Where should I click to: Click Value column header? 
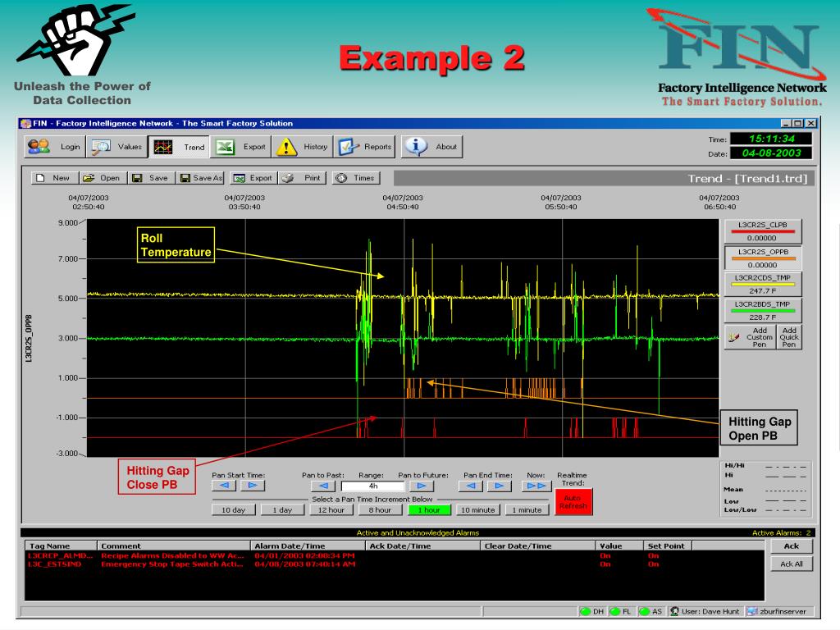tap(619, 546)
